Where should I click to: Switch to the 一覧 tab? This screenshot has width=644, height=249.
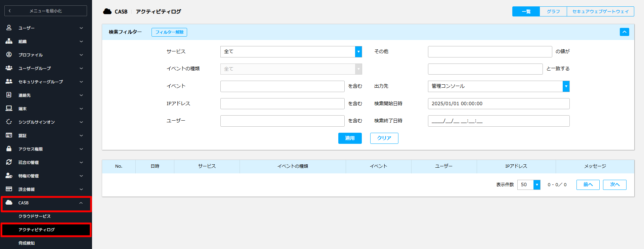tap(526, 11)
